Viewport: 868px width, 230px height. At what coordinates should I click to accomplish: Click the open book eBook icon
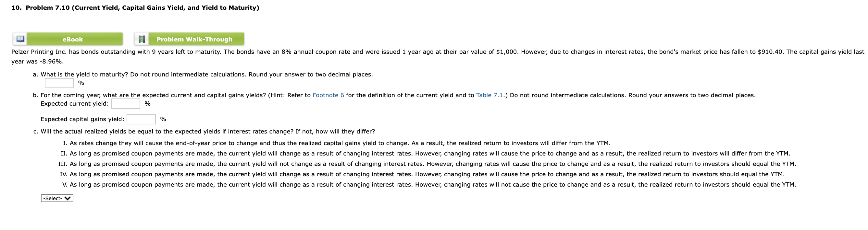(20, 39)
